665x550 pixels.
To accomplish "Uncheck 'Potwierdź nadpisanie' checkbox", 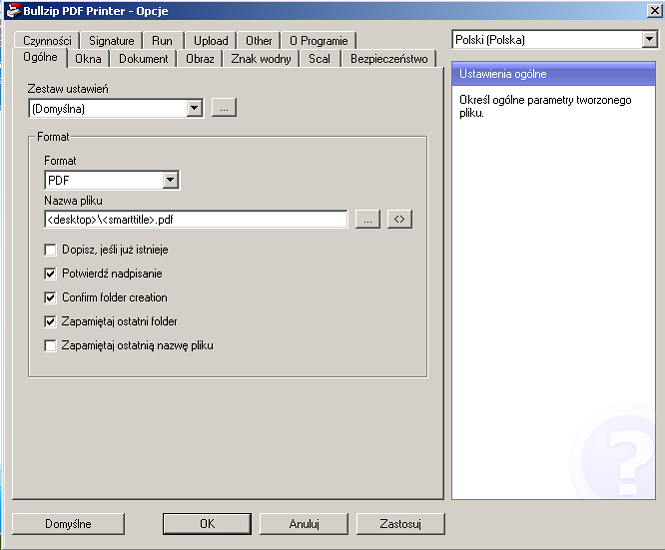I will 50,274.
